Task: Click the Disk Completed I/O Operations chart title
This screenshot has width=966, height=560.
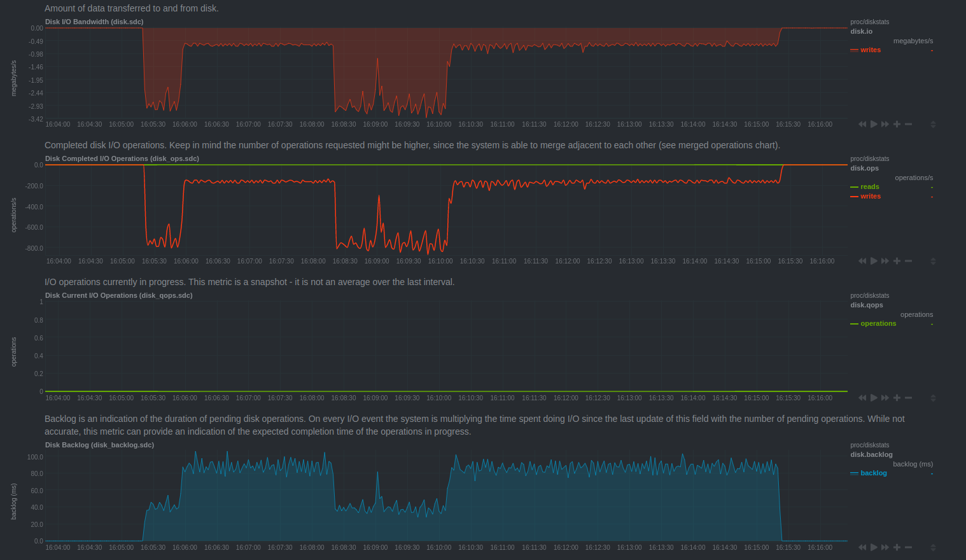Action: click(x=122, y=158)
